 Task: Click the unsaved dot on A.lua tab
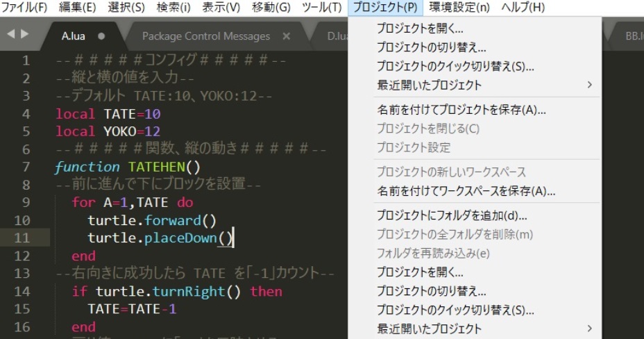[x=101, y=36]
